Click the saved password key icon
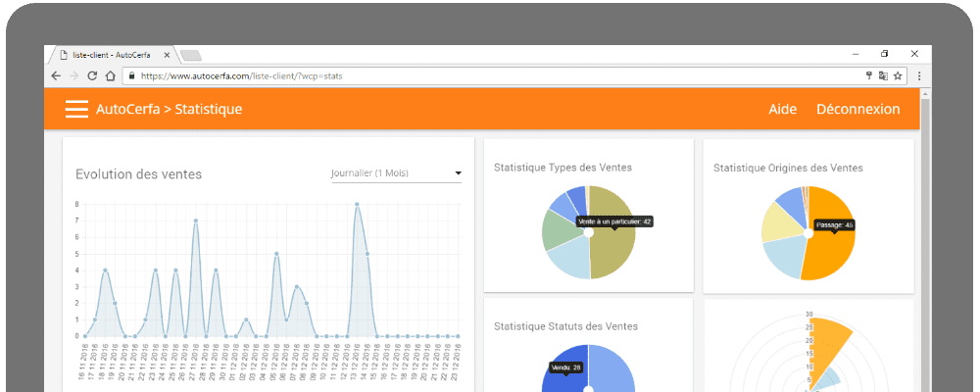980x392 pixels. 867,75
